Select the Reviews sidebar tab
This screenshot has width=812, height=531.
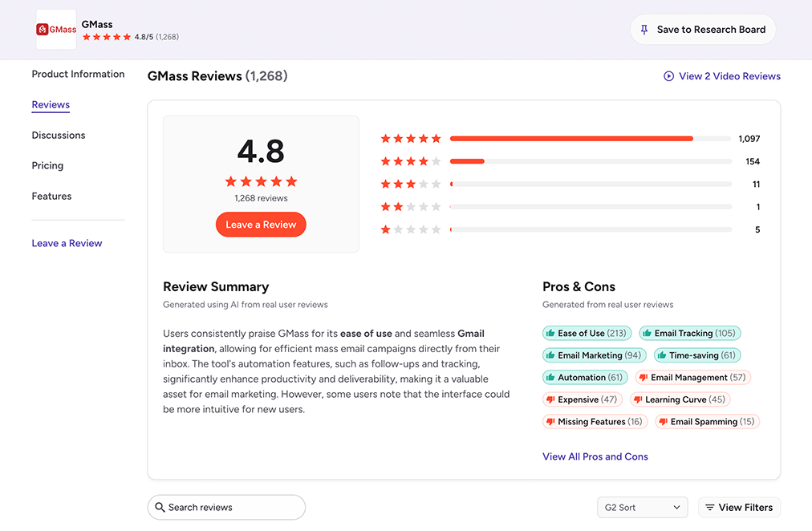[51, 104]
